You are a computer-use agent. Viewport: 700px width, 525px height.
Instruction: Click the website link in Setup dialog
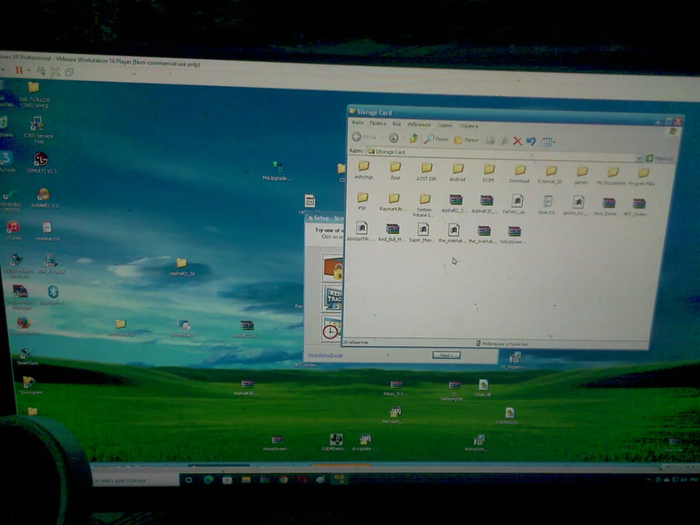(x=327, y=354)
